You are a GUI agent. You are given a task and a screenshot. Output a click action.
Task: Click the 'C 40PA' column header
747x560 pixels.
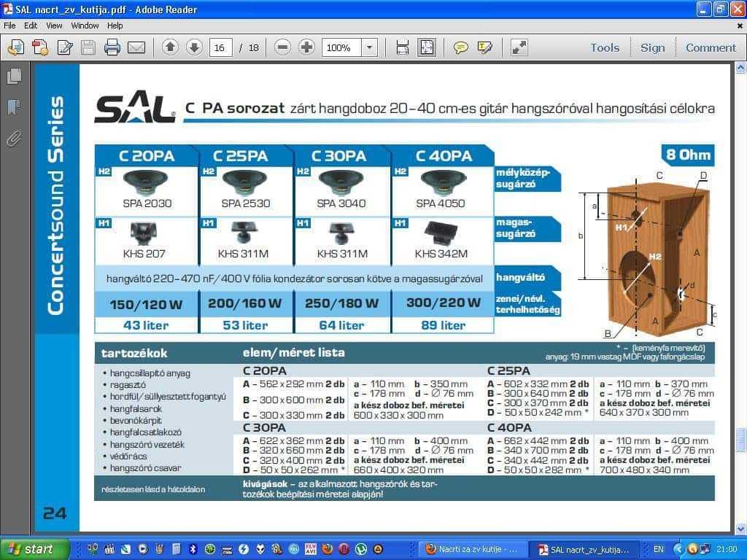point(444,156)
